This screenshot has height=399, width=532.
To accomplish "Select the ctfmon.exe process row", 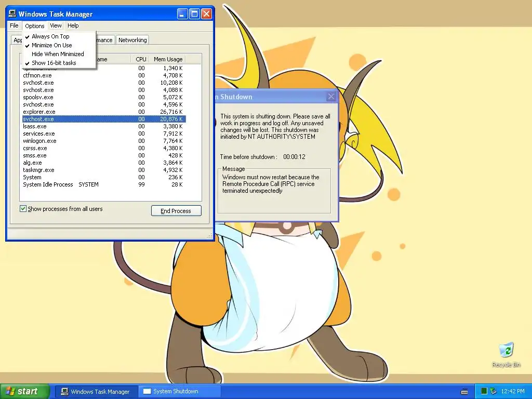I will pos(104,75).
